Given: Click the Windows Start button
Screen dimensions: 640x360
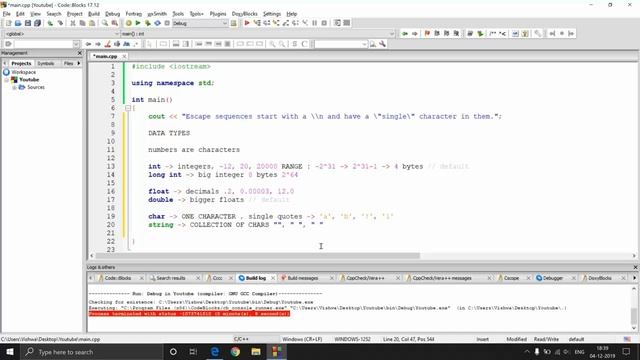Looking at the screenshot, I should coord(9,352).
